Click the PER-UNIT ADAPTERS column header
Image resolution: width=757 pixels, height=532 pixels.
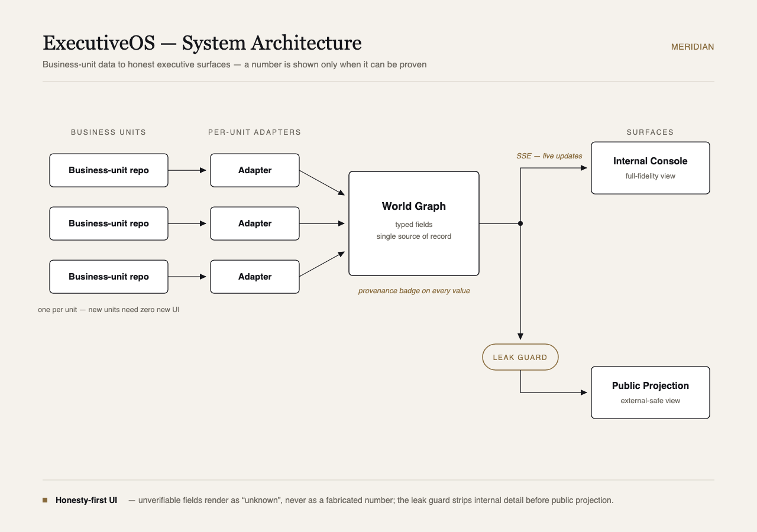coord(255,132)
